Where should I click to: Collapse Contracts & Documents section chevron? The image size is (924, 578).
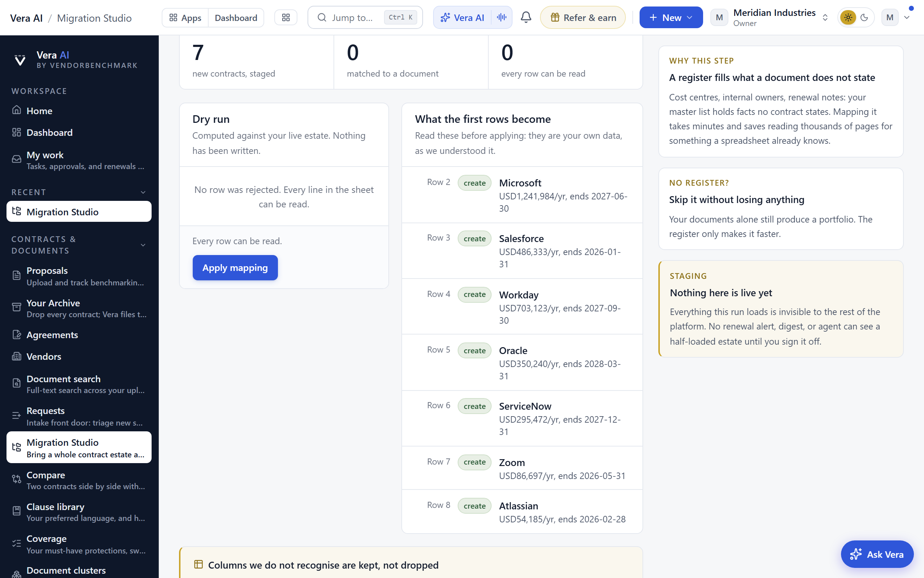click(143, 245)
